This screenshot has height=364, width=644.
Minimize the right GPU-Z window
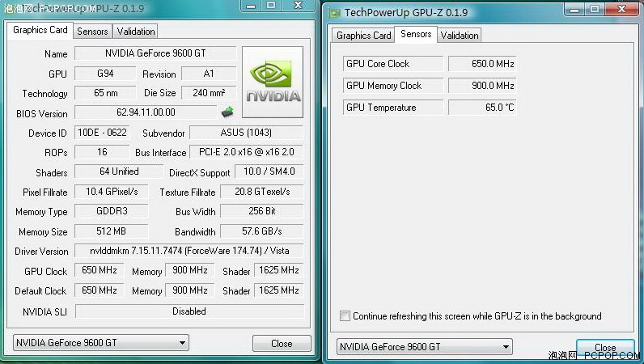[x=574, y=9]
